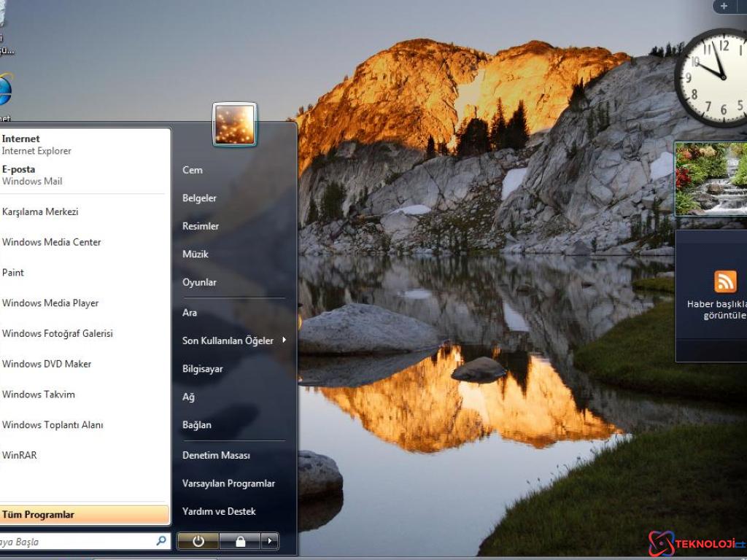This screenshot has width=747, height=560.
Task: Open Bilgisayar from start menu
Action: (203, 369)
